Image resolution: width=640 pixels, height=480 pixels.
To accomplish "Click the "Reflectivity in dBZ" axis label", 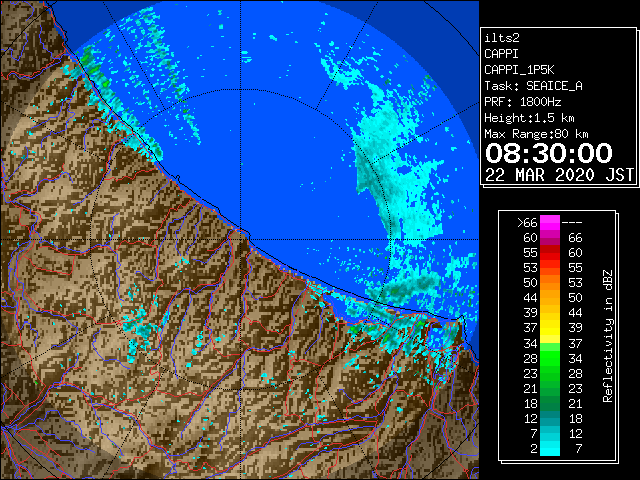I will [x=608, y=336].
